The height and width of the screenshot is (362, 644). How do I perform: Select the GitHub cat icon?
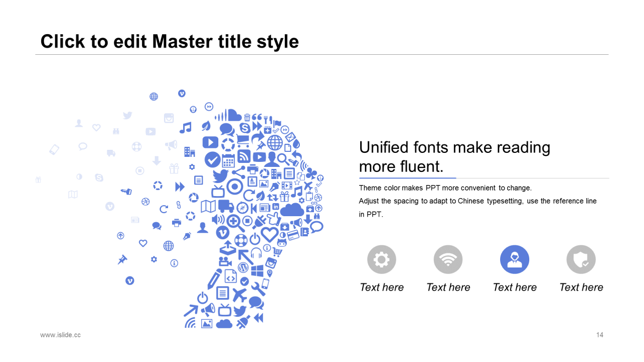[282, 243]
